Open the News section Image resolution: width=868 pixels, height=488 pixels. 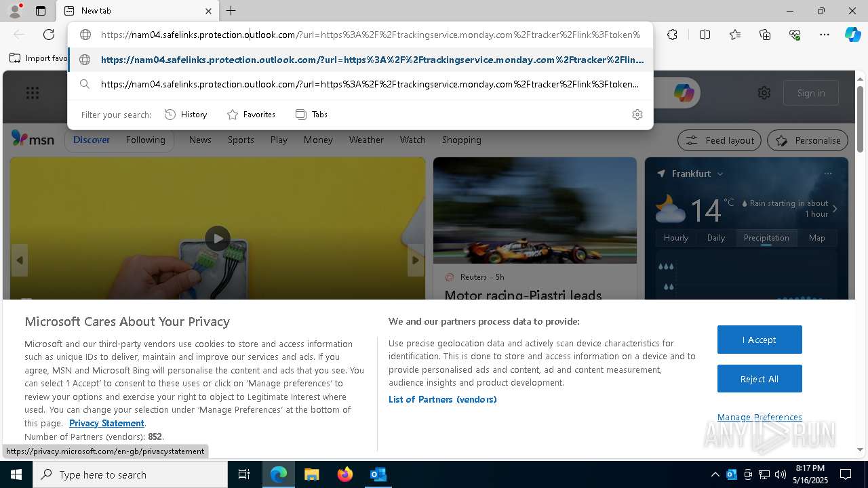(200, 140)
